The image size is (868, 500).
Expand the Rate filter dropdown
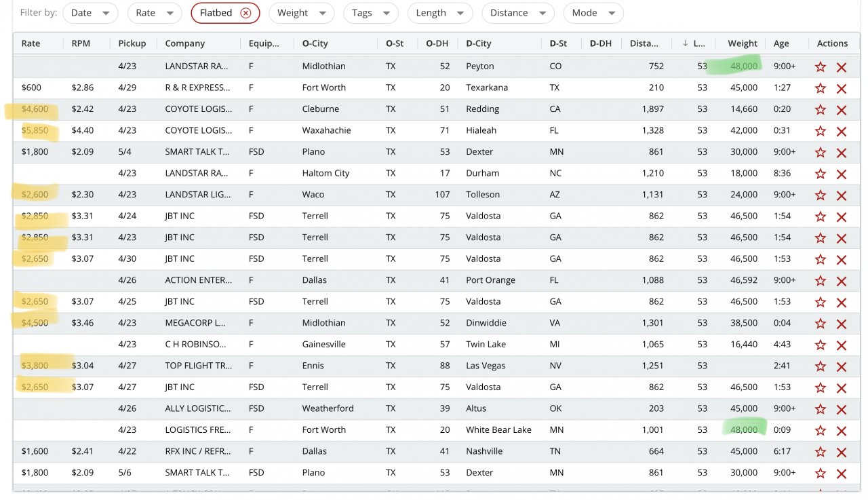tap(154, 13)
